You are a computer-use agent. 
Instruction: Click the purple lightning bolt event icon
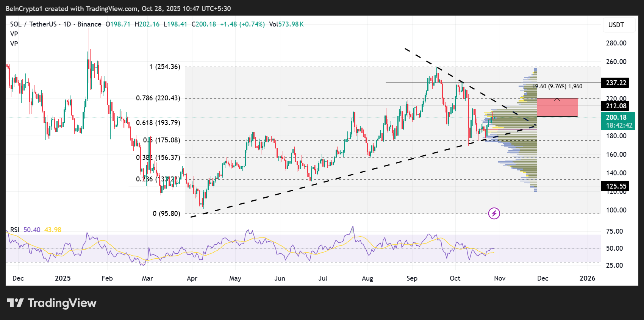(x=494, y=213)
